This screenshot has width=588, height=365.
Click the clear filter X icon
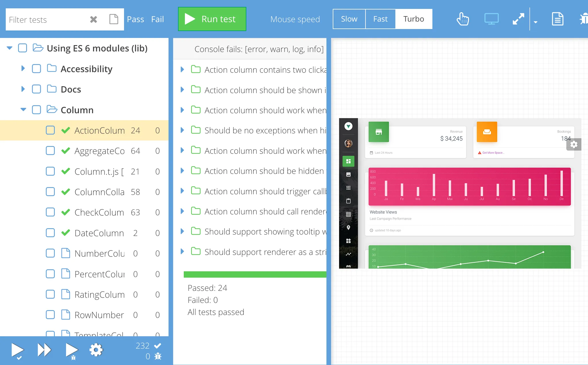coord(93,20)
